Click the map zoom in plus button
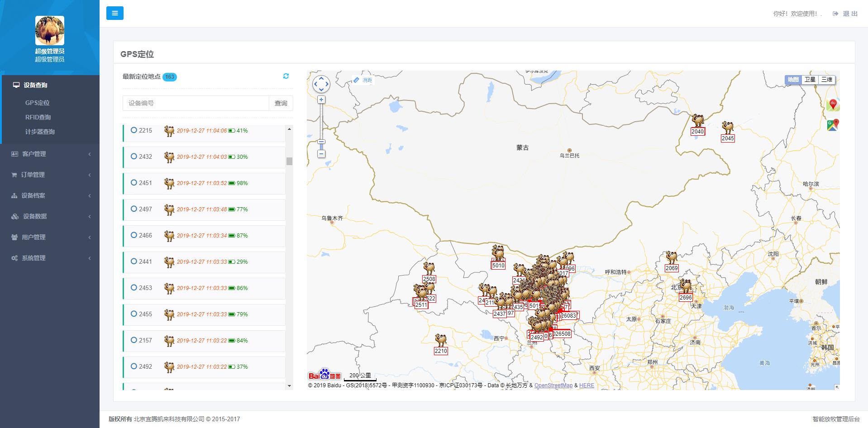 [321, 100]
